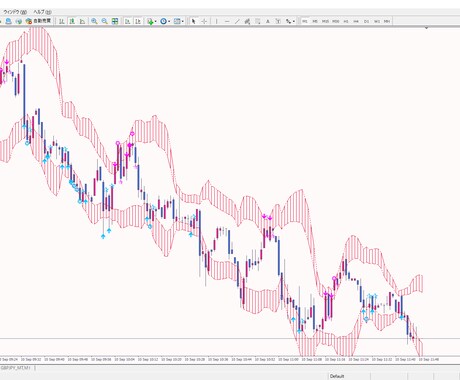This screenshot has width=460, height=380.
Task: Switch chart to bar chart mode
Action: pos(62,21)
